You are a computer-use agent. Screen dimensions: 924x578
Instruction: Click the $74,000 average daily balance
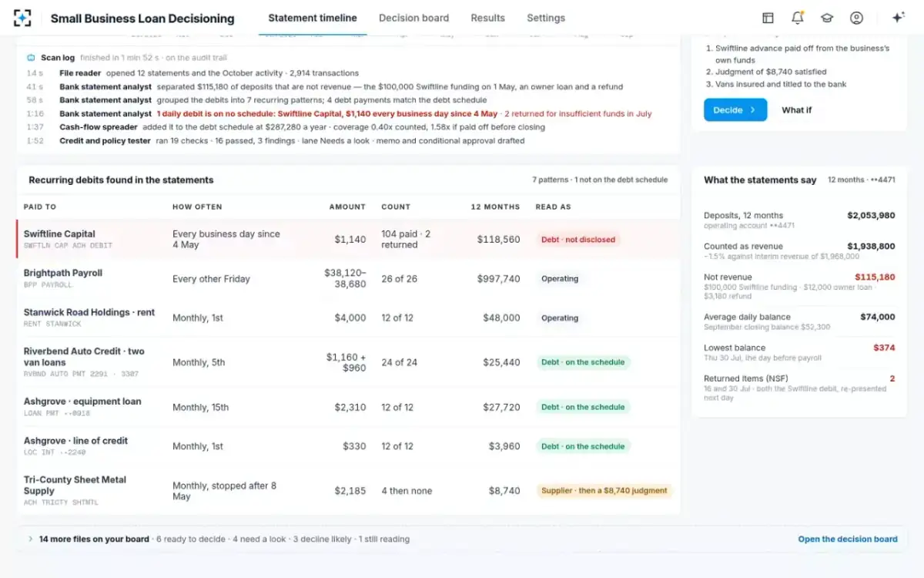point(878,317)
